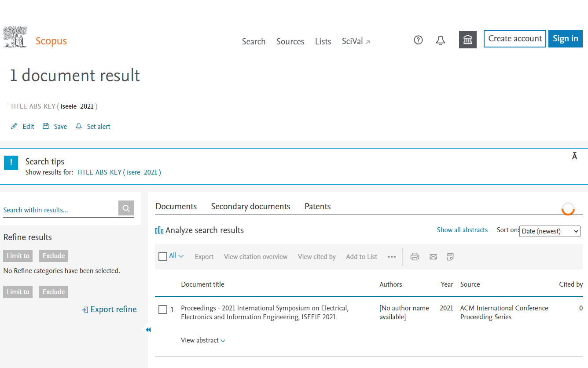Click the institution building icon
Viewport: 588px width, 368px height.
pos(467,40)
